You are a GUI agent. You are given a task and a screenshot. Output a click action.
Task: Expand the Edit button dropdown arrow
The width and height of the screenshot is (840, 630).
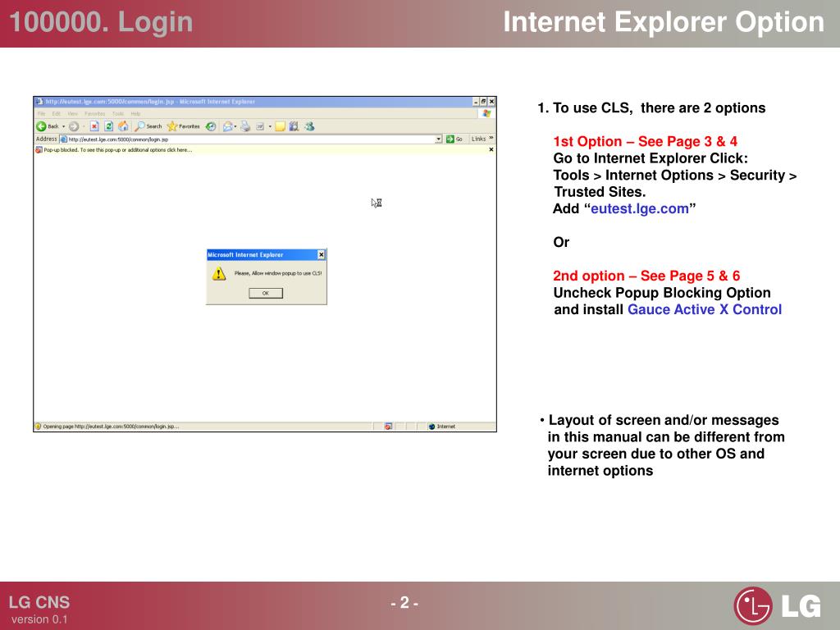coord(269,126)
